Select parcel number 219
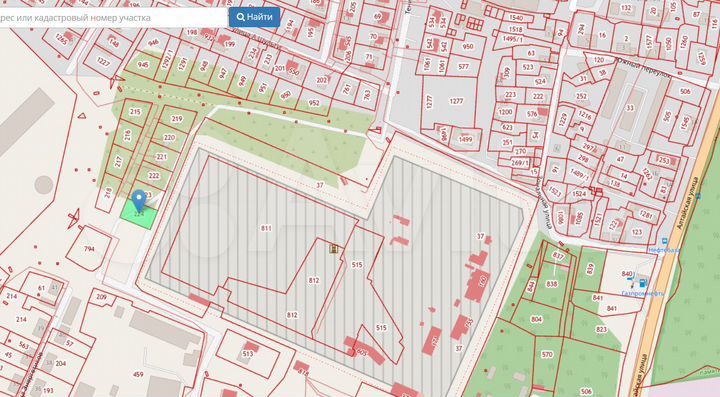 point(177,118)
